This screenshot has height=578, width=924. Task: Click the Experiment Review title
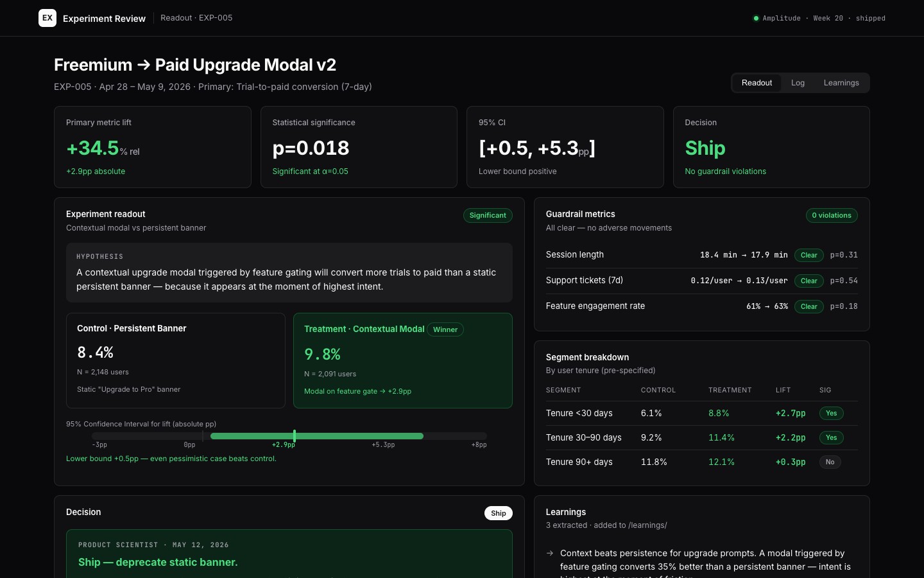[104, 19]
